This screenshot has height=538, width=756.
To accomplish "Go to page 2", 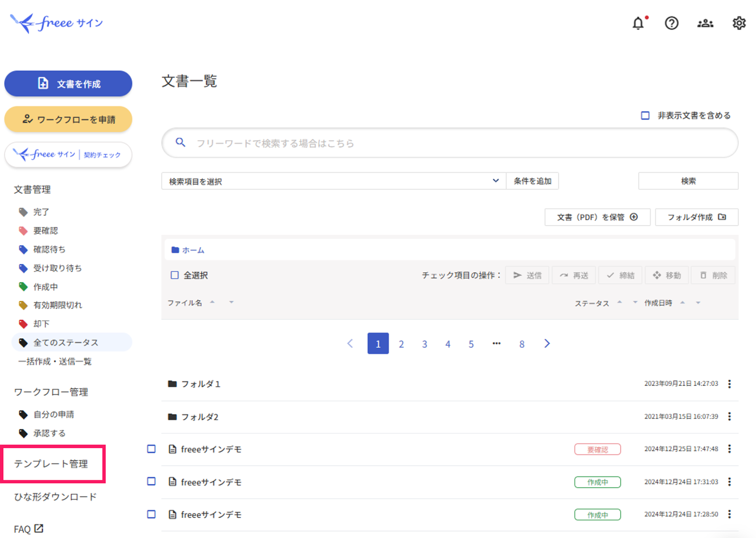I will coord(401,344).
